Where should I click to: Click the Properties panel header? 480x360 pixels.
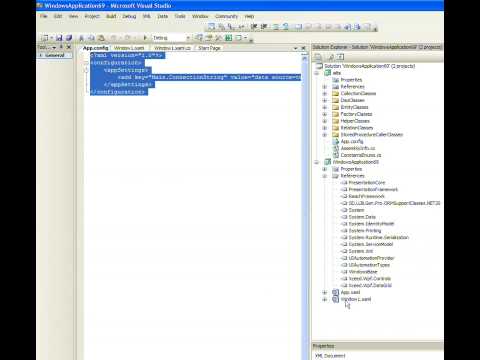[x=377, y=346]
